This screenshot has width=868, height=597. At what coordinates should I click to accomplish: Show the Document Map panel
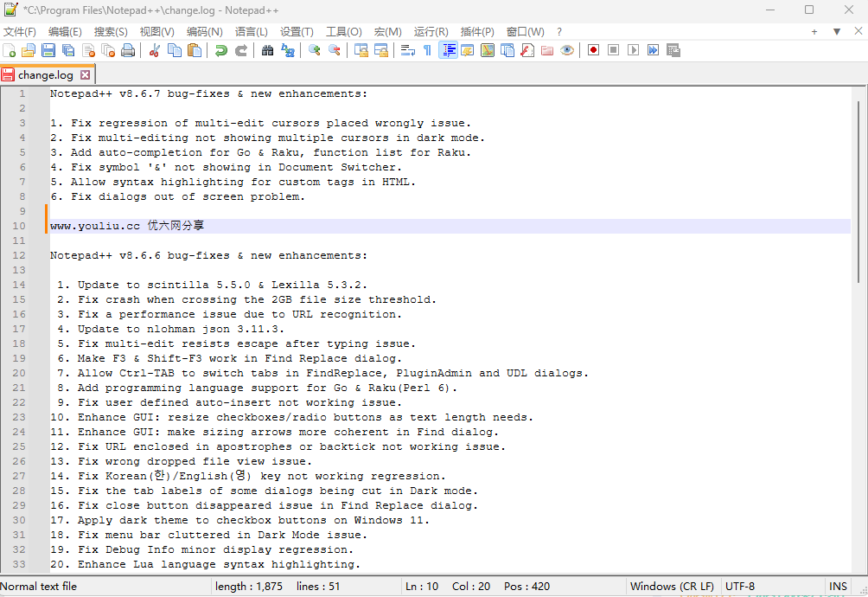[487, 50]
